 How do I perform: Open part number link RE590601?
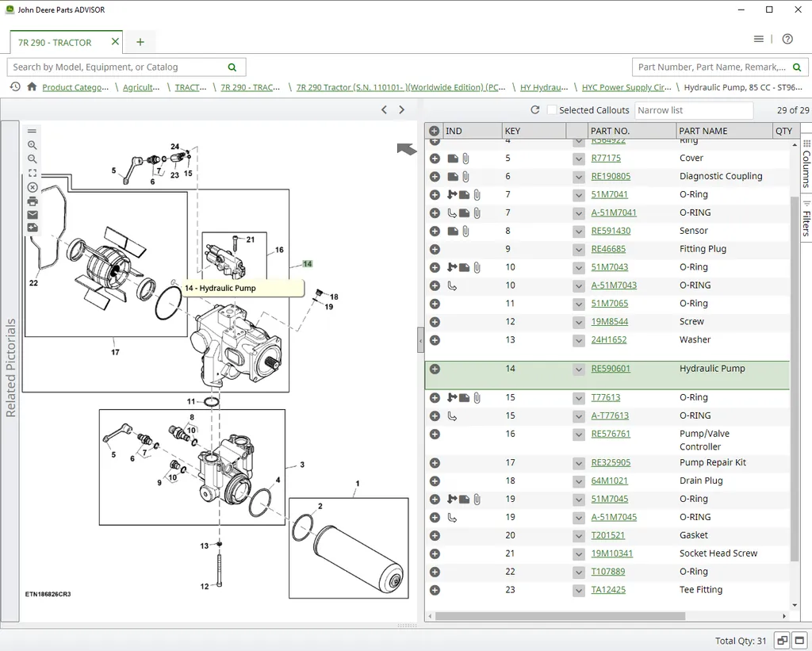[611, 369]
